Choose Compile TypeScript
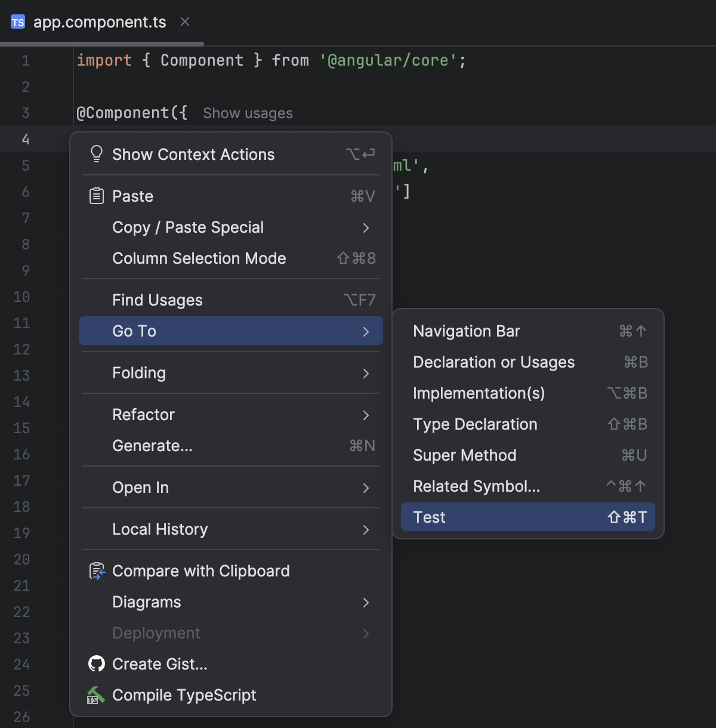 tap(231, 695)
